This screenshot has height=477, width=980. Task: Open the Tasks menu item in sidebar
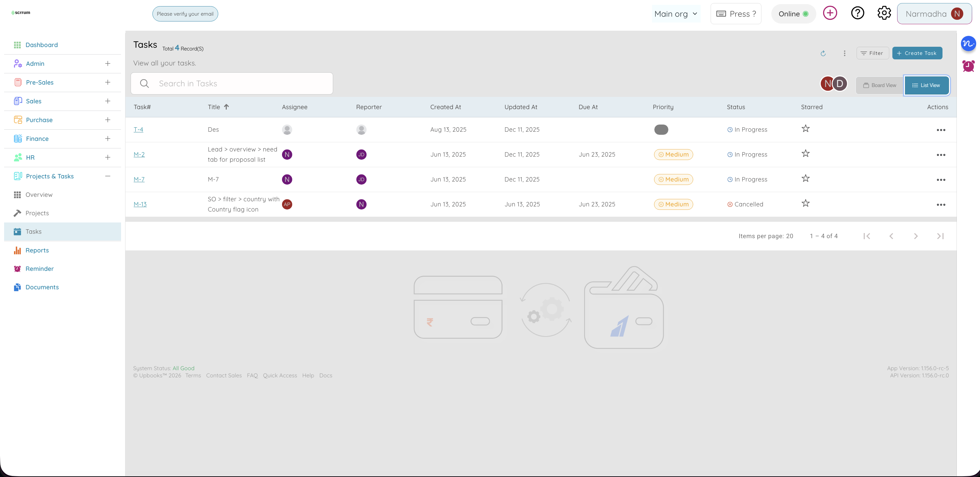(x=33, y=231)
